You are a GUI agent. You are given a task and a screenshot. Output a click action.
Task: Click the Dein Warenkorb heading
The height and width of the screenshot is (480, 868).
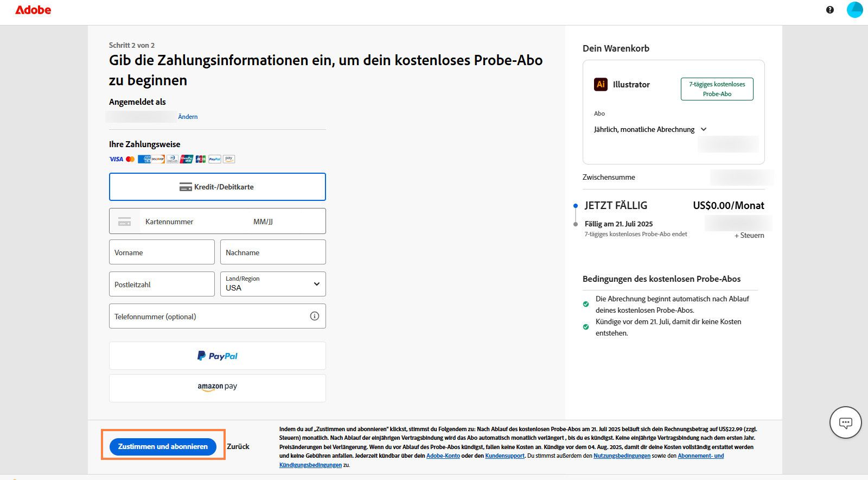point(616,48)
